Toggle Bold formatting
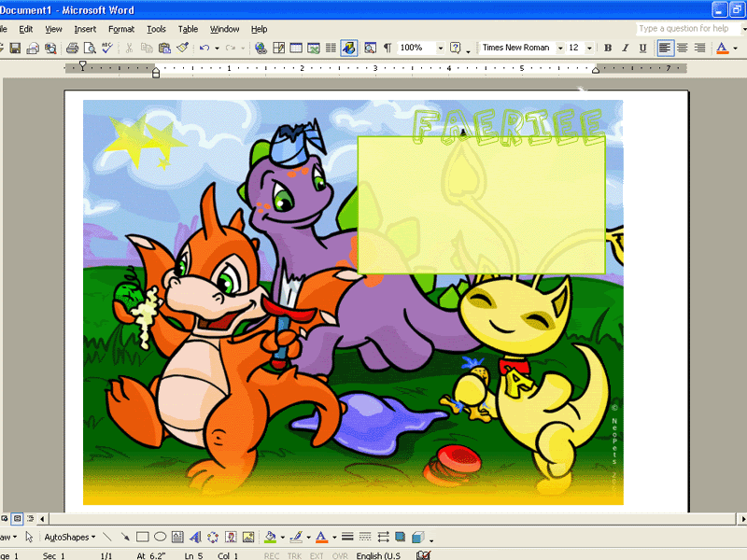Image resolution: width=747 pixels, height=560 pixels. click(608, 48)
